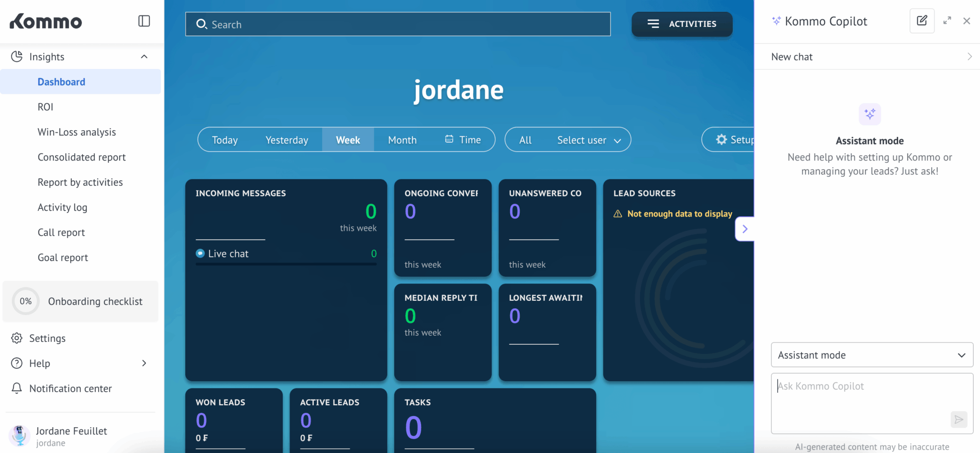
Task: Open the Incoming Messages widget
Action: (x=286, y=280)
